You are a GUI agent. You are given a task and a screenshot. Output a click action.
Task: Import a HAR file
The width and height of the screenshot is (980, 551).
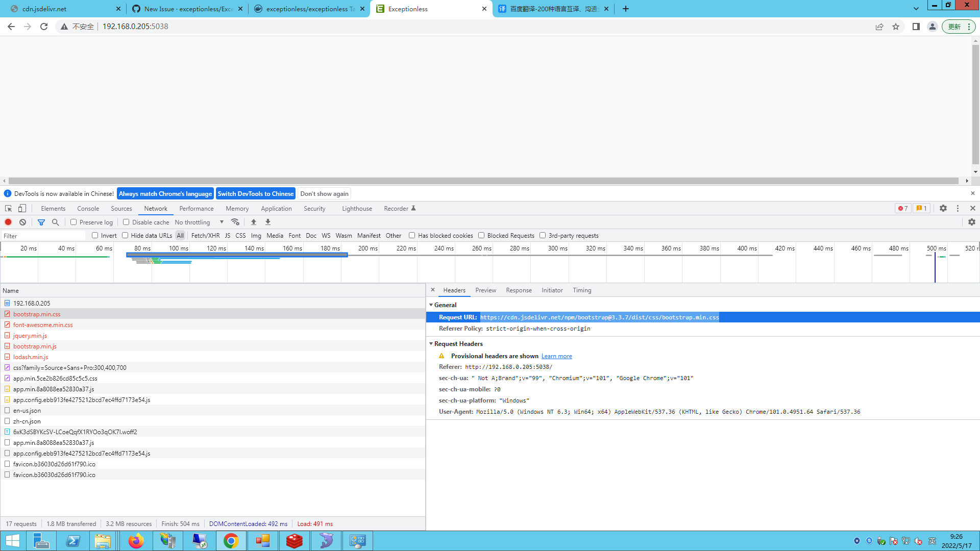(253, 222)
